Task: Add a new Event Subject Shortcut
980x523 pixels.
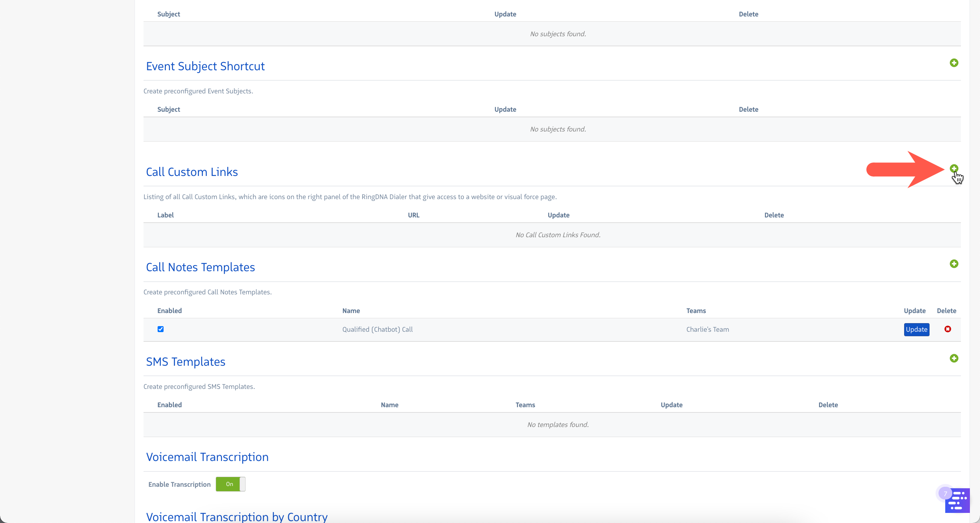Action: (x=953, y=63)
